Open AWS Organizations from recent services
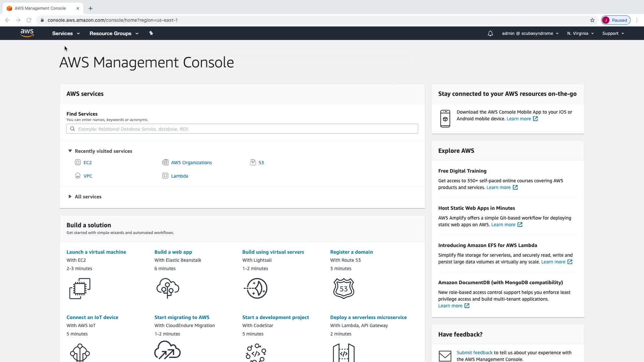This screenshot has height=362, width=644. pos(191,163)
